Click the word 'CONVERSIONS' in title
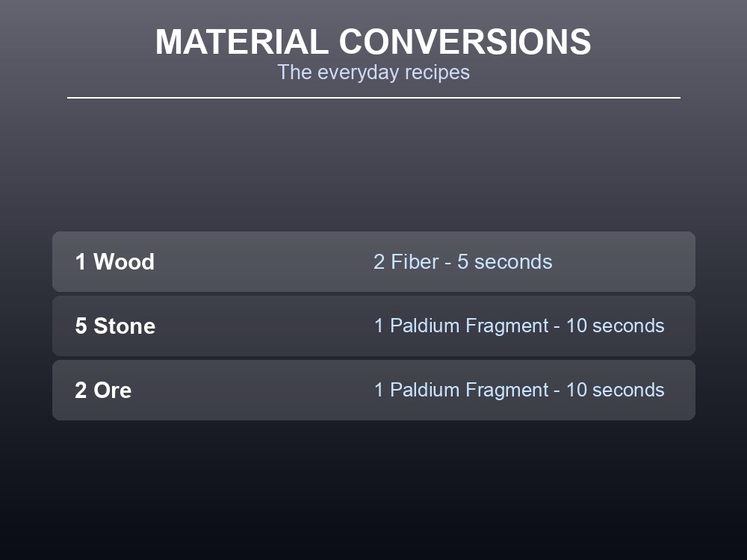 coord(465,42)
